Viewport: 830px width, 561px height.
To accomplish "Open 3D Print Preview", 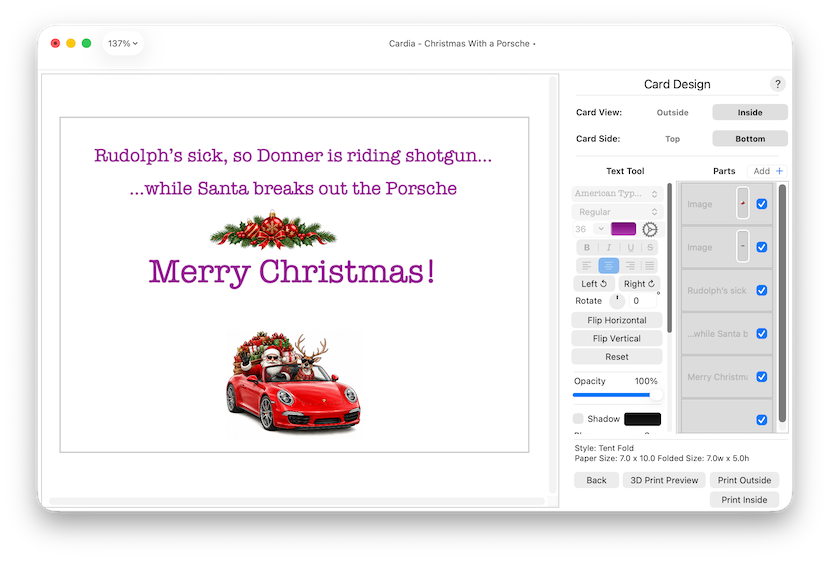I will coord(664,480).
